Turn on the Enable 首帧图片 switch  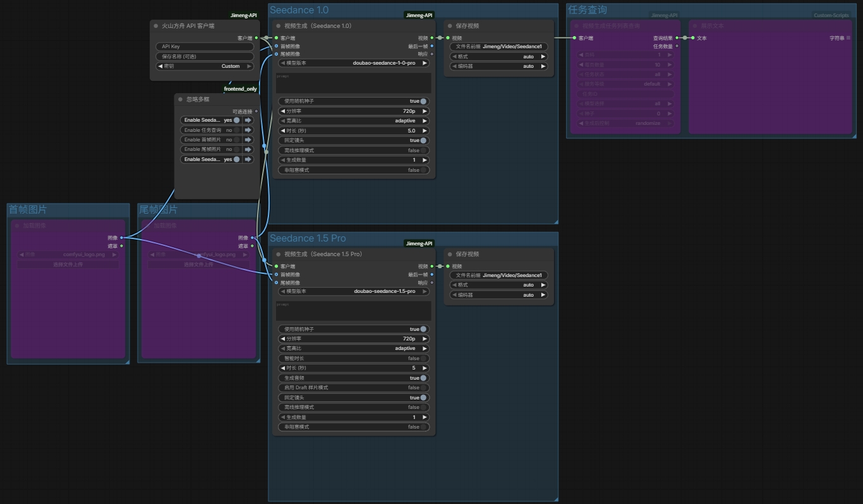tap(237, 139)
